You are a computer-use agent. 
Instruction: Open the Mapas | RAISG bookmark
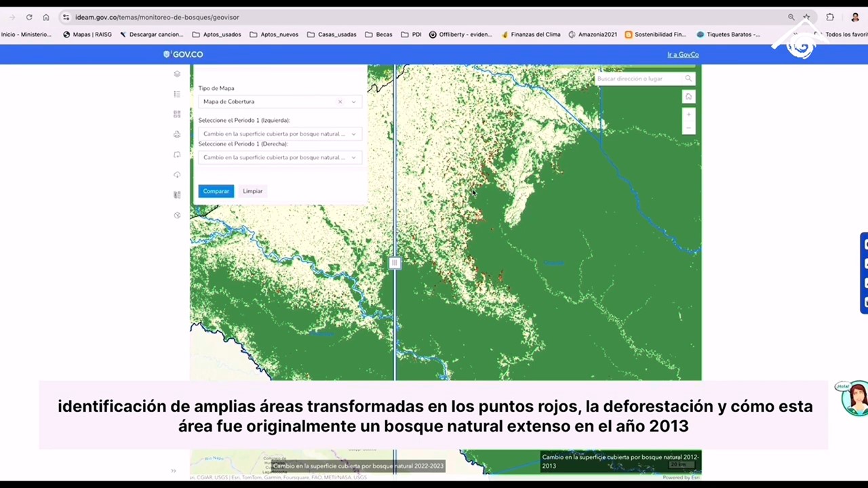(x=87, y=35)
